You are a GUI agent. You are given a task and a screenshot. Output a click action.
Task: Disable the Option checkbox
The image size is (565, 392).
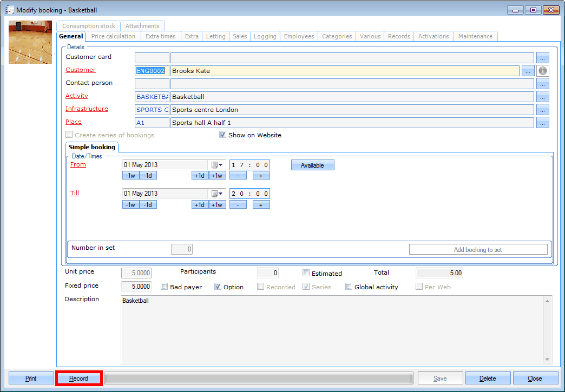[218, 287]
